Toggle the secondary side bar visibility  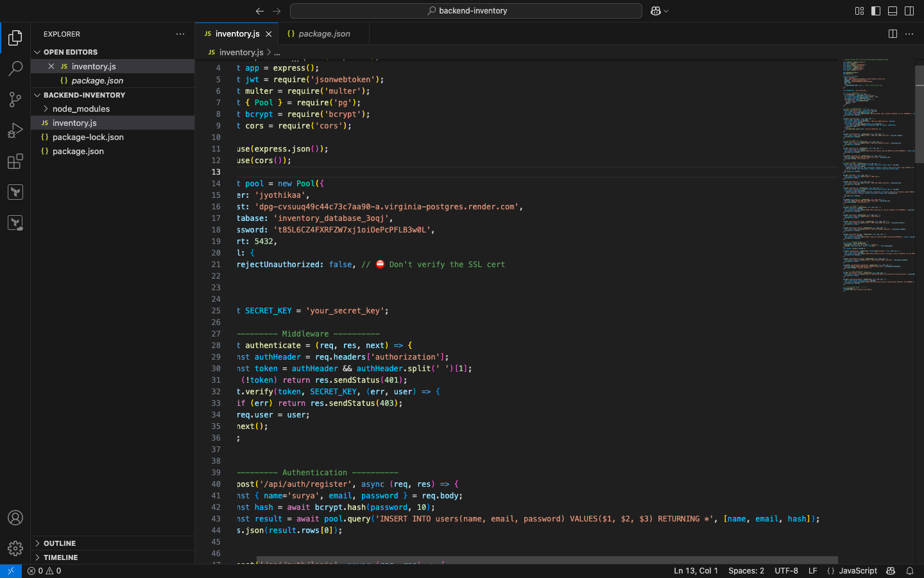pyautogui.click(x=909, y=11)
